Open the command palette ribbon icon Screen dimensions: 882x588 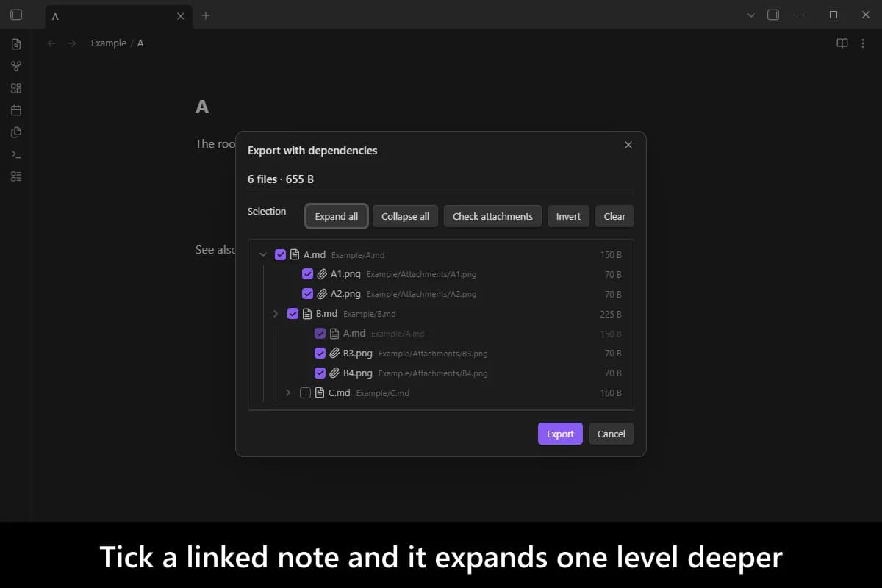tap(16, 154)
